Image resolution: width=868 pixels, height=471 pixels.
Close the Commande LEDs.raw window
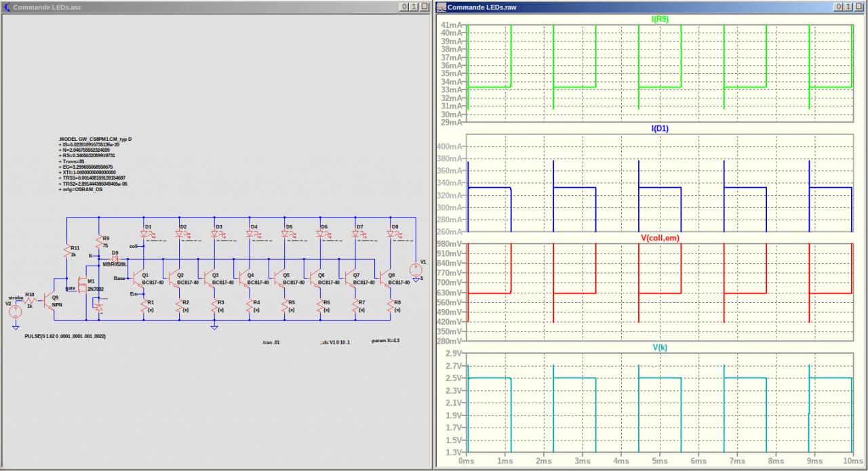(x=858, y=7)
